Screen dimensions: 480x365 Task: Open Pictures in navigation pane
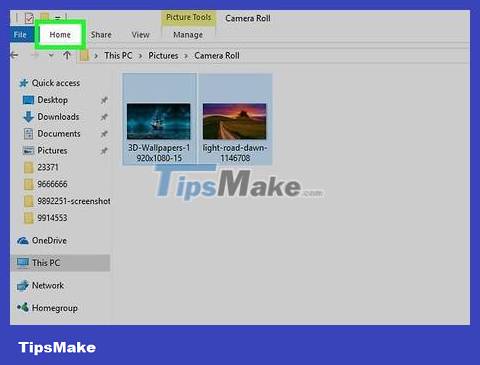52,151
